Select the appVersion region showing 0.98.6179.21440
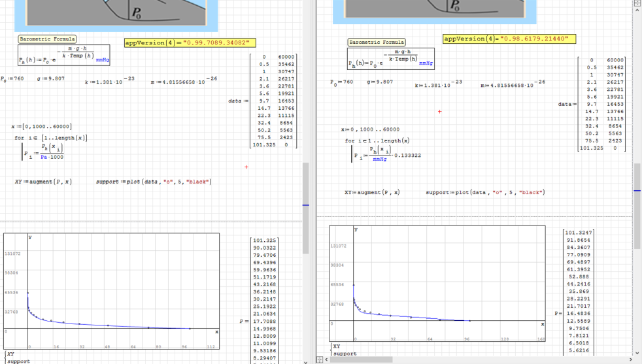642x364 pixels. pos(509,39)
